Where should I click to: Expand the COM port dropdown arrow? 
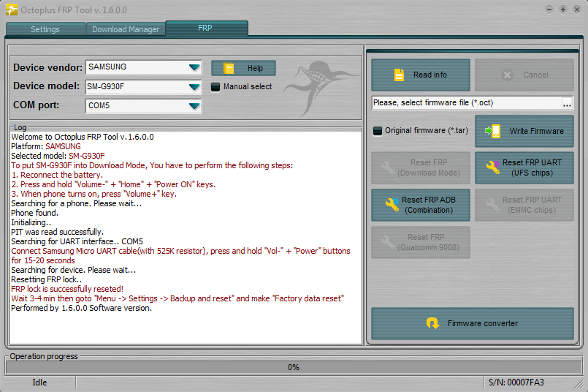pos(194,106)
